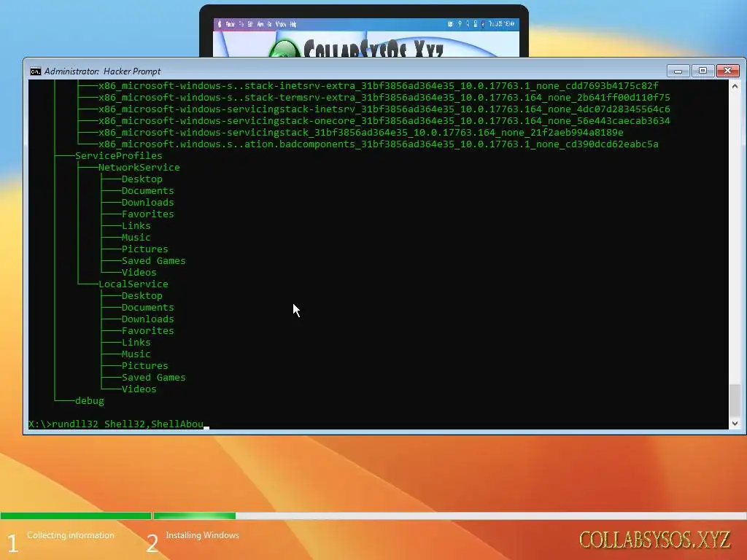
Task: Click the Collecting information progress bar
Action: [76, 516]
